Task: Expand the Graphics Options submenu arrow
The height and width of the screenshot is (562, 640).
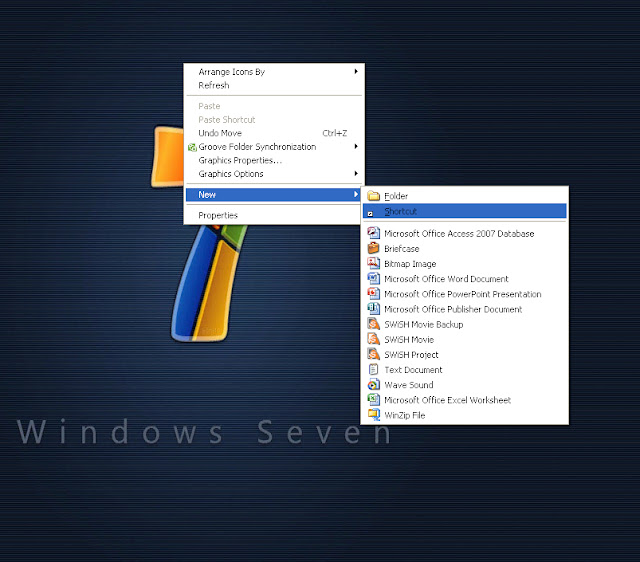Action: (356, 173)
